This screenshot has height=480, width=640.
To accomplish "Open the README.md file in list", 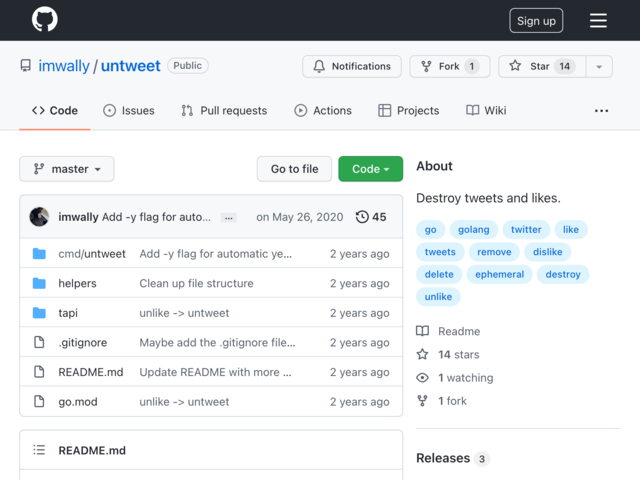I will click(91, 372).
